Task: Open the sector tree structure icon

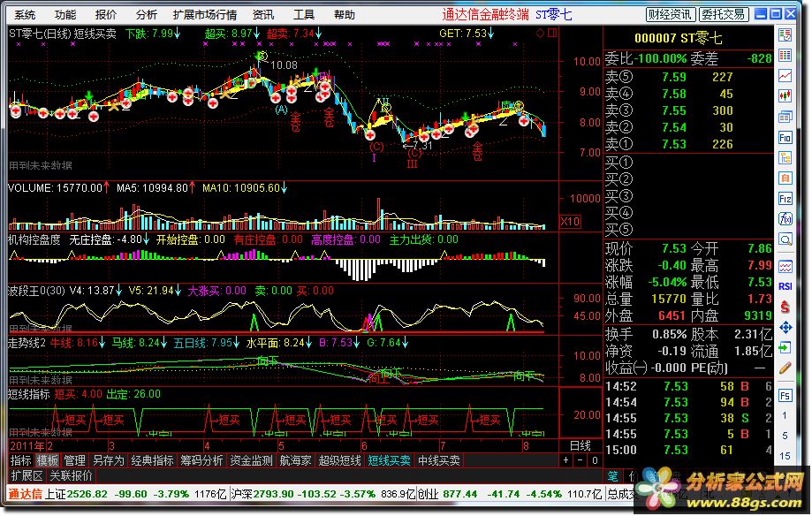Action: 785,158
